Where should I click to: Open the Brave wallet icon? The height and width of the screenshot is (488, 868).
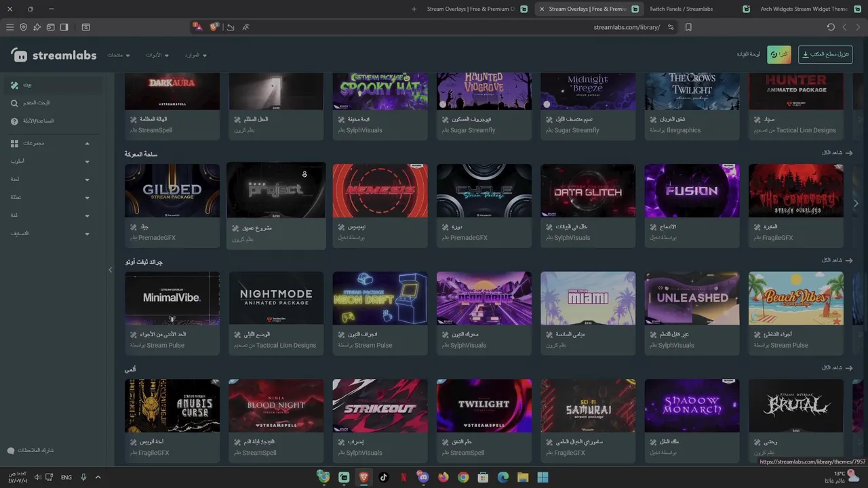pos(50,27)
